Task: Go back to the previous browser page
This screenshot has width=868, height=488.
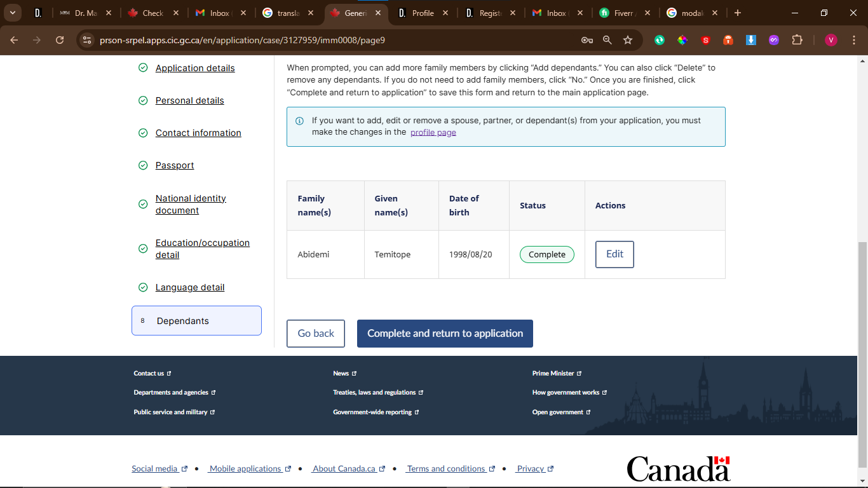Action: pos(14,40)
